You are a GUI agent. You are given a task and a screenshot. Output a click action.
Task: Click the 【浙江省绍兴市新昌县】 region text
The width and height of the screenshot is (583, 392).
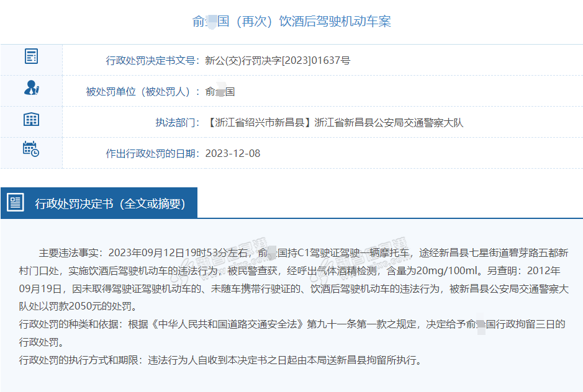point(260,123)
